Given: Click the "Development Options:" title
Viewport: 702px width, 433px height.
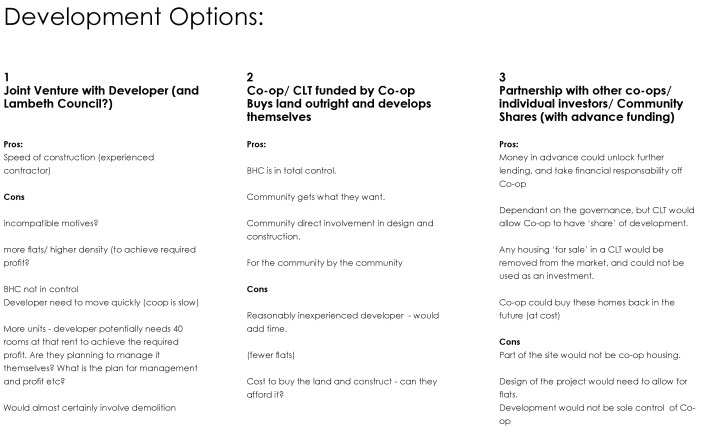Looking at the screenshot, I should pyautogui.click(x=136, y=19).
